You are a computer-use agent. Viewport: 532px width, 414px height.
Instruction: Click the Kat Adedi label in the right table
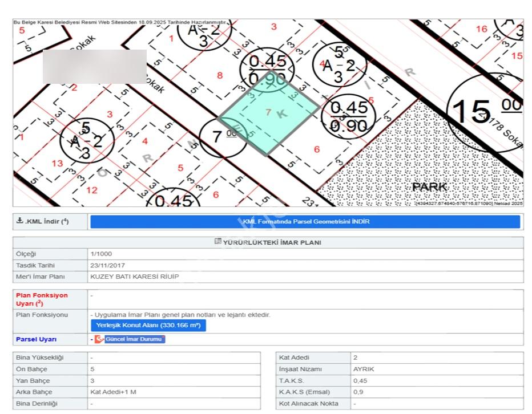pyautogui.click(x=294, y=358)
